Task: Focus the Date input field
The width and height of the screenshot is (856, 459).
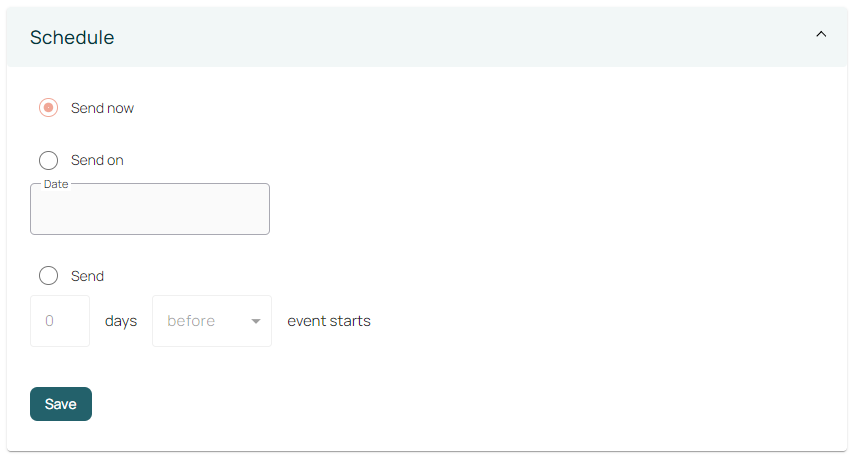Action: [x=150, y=212]
